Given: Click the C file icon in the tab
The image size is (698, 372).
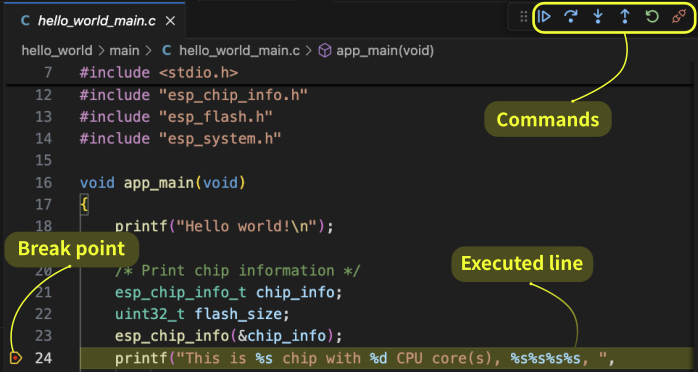Looking at the screenshot, I should [x=26, y=21].
